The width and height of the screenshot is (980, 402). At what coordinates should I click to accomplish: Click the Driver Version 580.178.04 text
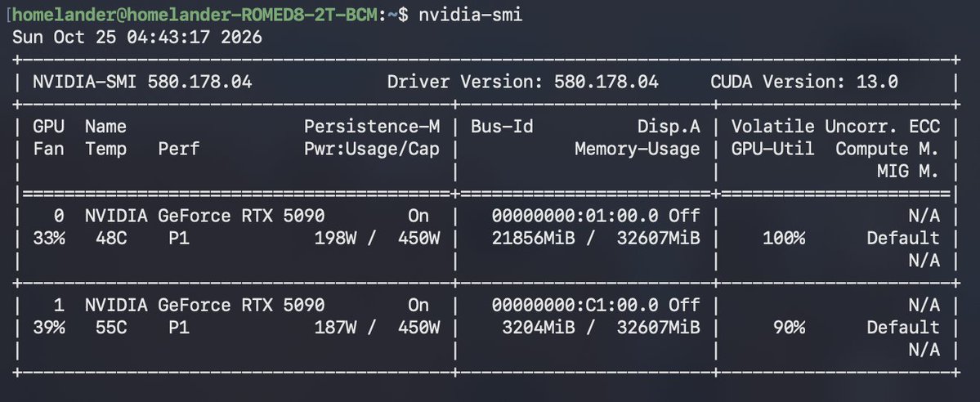click(x=522, y=82)
